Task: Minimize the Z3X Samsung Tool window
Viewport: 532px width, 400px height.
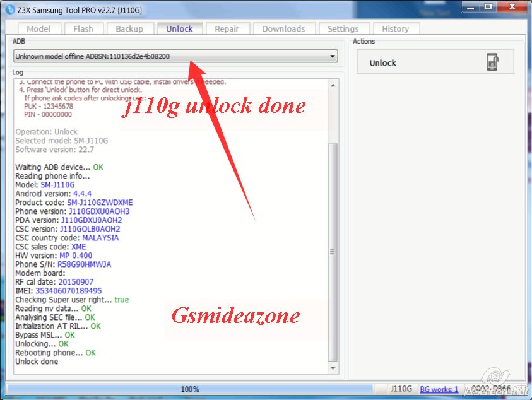Action: pyautogui.click(x=471, y=8)
